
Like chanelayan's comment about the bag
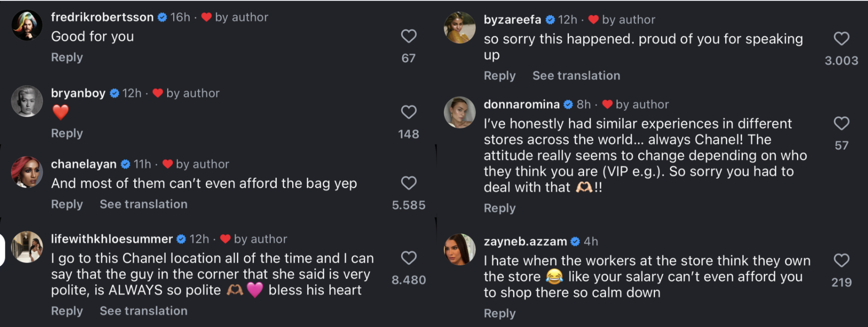[x=408, y=183]
